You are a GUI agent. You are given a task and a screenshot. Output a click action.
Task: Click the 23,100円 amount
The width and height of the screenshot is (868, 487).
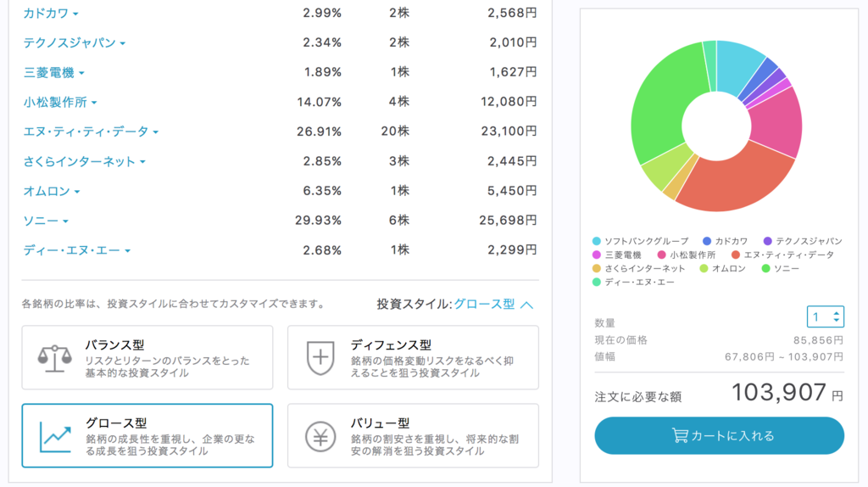coord(509,132)
